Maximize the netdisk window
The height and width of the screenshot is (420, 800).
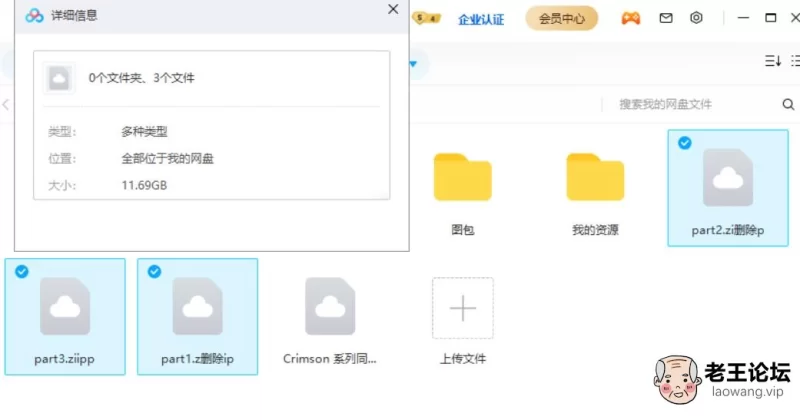(x=770, y=18)
